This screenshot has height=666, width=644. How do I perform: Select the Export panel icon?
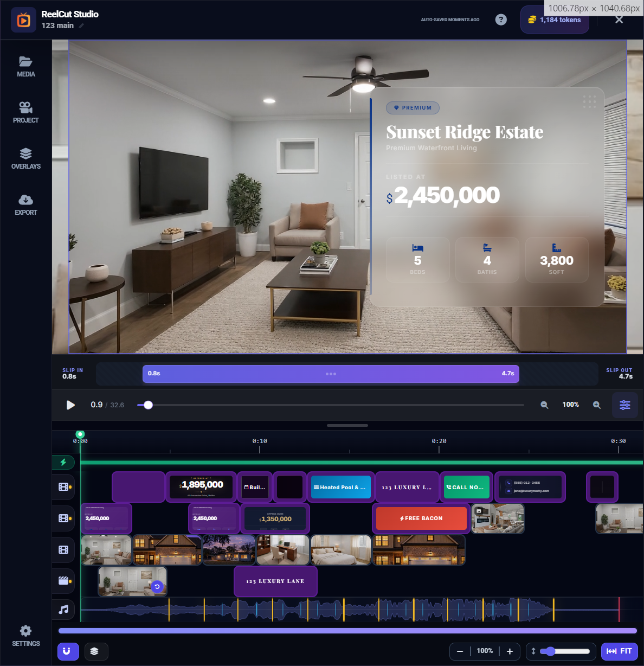click(x=25, y=204)
